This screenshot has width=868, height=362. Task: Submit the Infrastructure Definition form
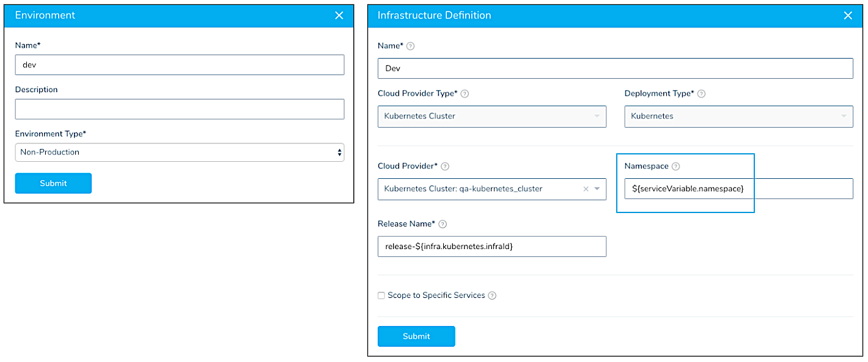[x=416, y=336]
